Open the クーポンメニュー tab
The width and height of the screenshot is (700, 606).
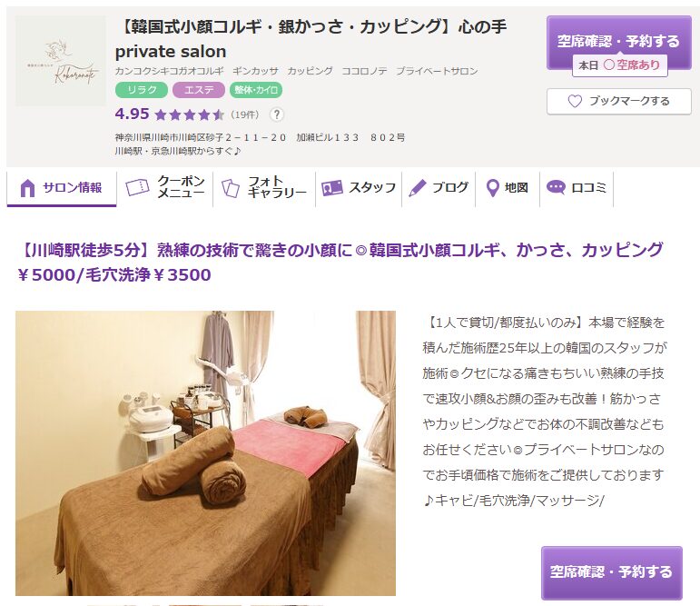point(164,187)
